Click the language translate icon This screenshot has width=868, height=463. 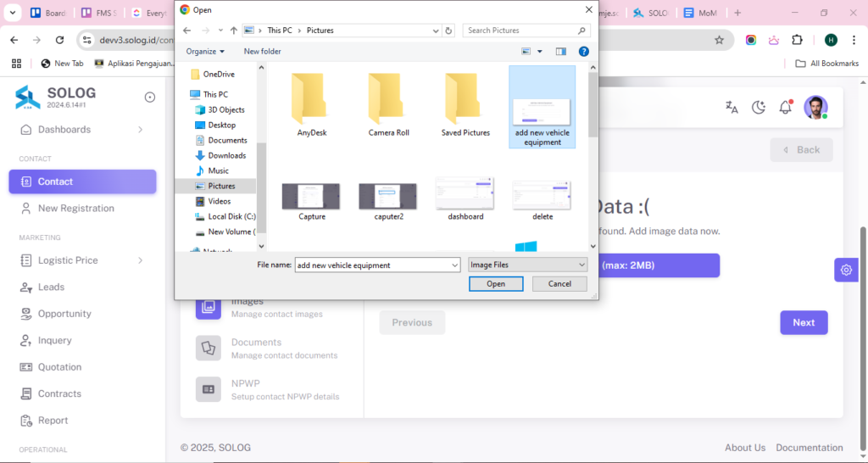point(732,108)
